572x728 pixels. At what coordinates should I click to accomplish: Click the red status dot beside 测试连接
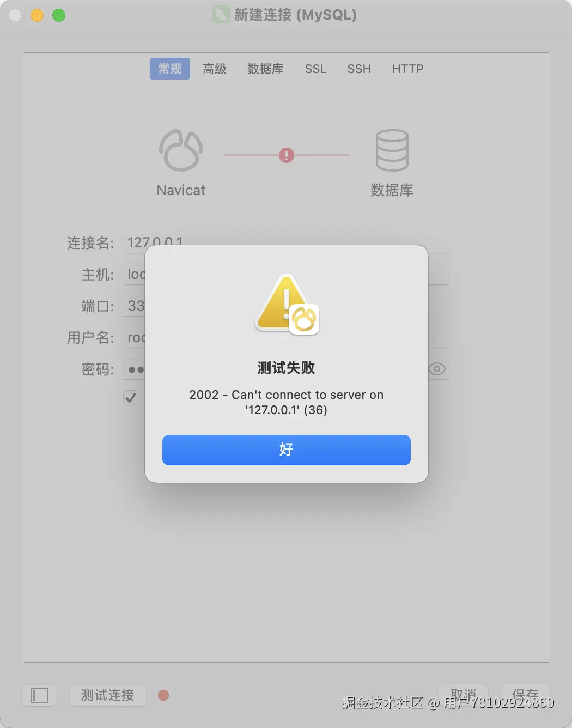click(163, 695)
